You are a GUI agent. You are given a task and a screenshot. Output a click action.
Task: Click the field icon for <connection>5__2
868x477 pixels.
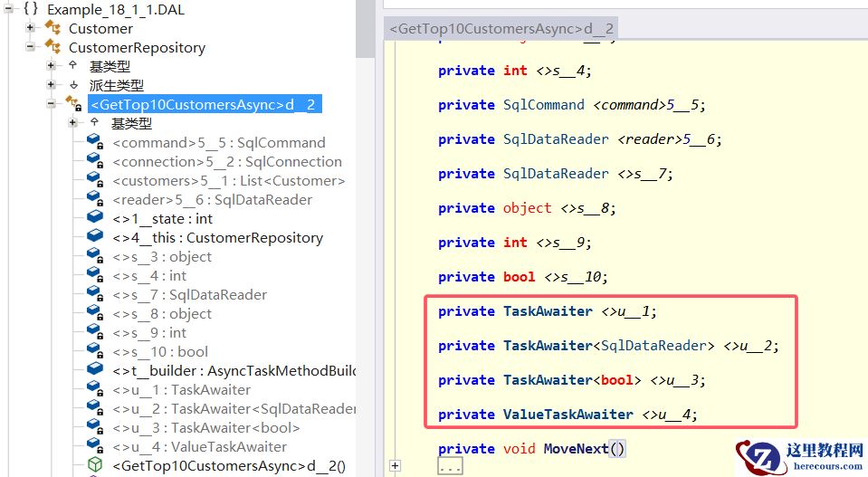[95, 160]
